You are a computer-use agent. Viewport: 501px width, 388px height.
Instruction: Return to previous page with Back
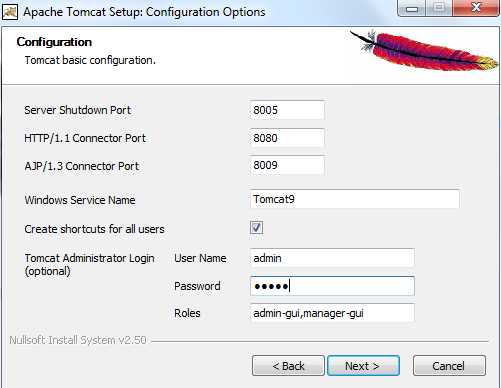[288, 366]
